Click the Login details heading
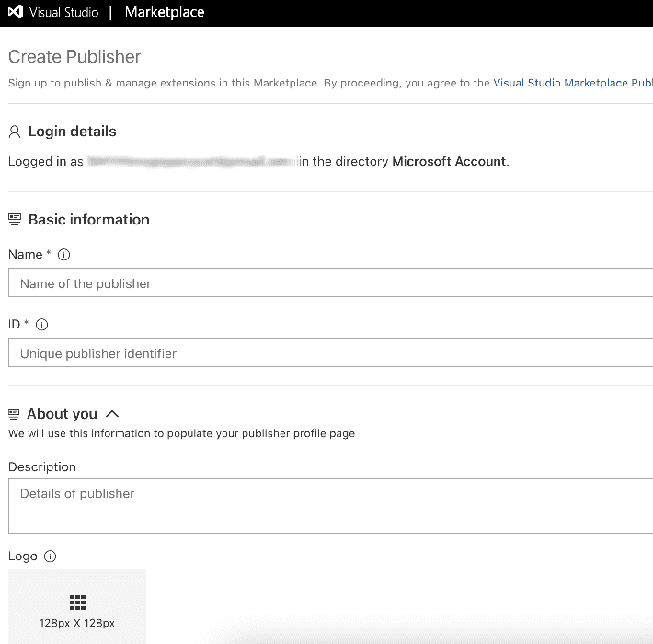 click(x=72, y=132)
